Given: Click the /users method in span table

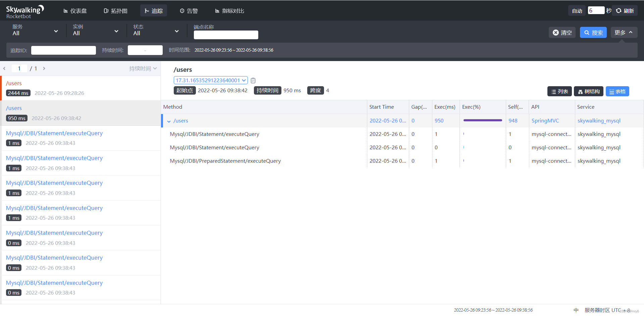Looking at the screenshot, I should click(x=181, y=121).
